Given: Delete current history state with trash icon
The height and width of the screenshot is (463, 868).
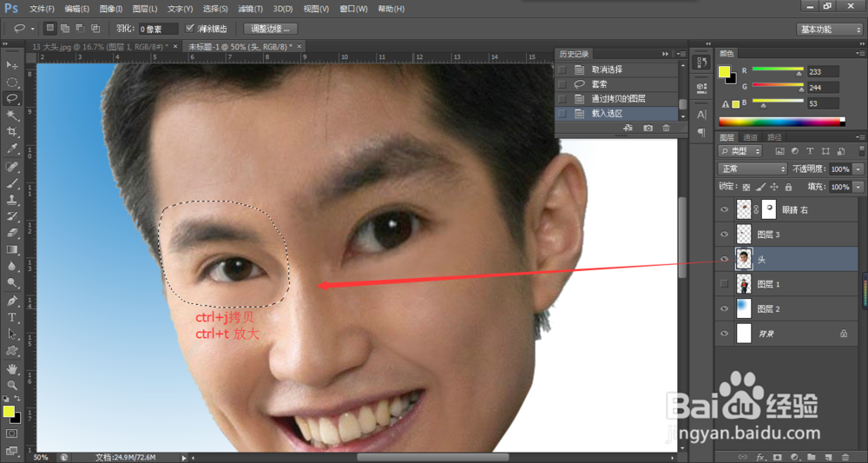Looking at the screenshot, I should (666, 128).
